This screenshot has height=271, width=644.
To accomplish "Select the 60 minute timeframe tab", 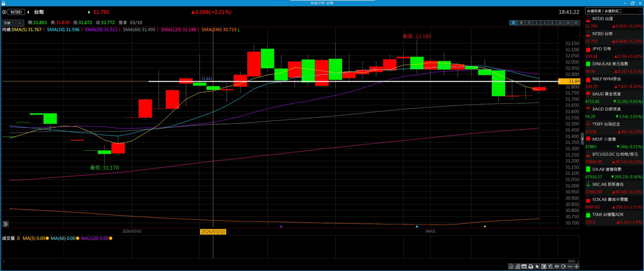I will click(x=576, y=23).
